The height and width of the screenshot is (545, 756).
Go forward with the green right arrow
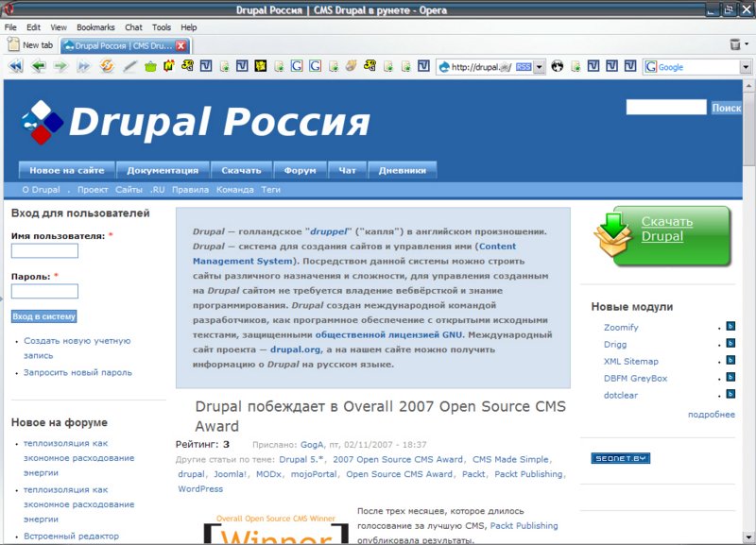click(60, 66)
